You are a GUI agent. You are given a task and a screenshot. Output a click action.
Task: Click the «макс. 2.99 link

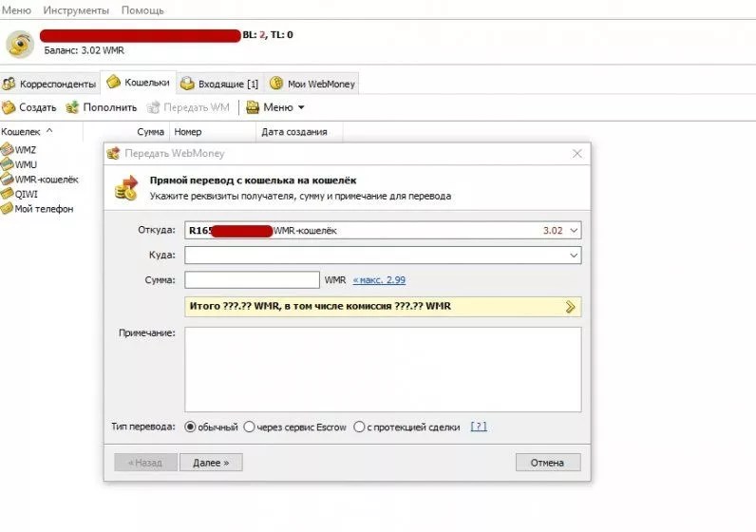379,279
